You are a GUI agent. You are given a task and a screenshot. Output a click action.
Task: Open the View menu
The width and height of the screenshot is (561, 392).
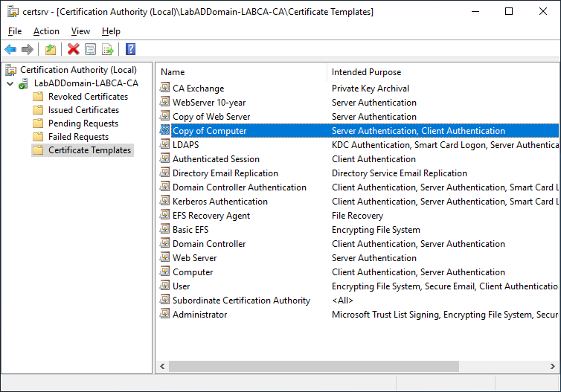tap(80, 31)
